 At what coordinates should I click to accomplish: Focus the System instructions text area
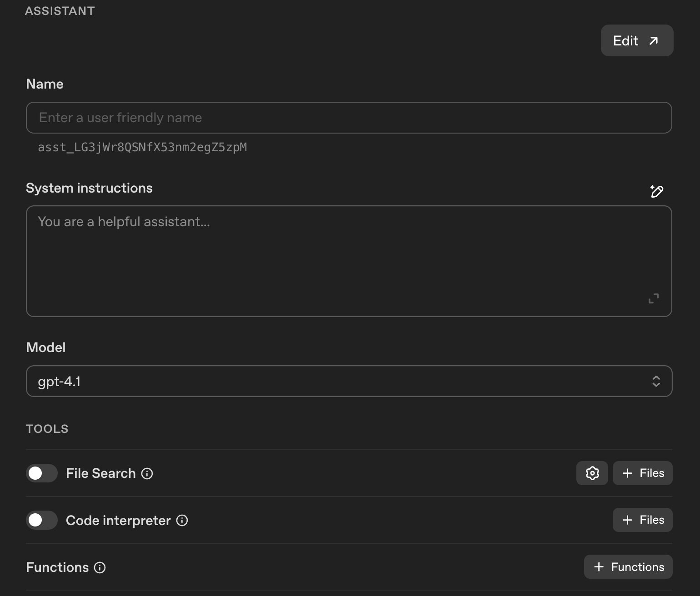pyautogui.click(x=349, y=261)
